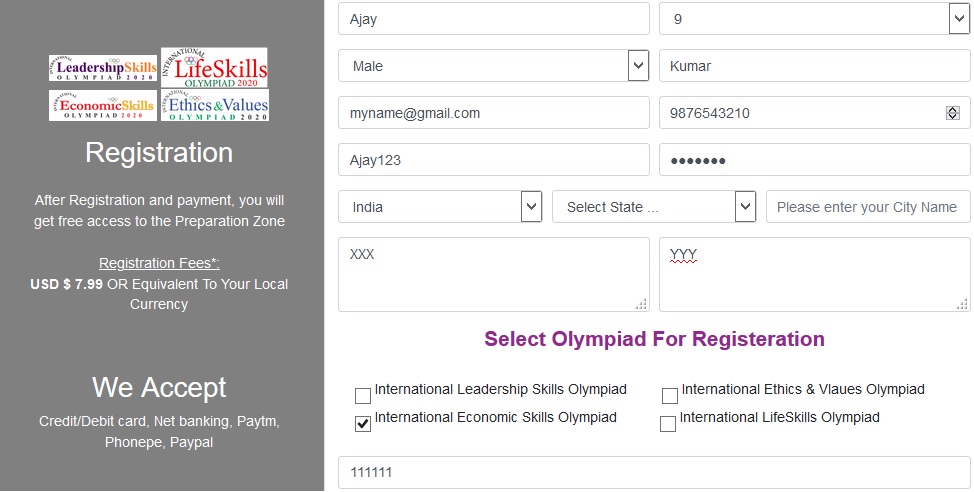
Task: Click the Economic Skills Olympiad logo
Action: point(103,105)
